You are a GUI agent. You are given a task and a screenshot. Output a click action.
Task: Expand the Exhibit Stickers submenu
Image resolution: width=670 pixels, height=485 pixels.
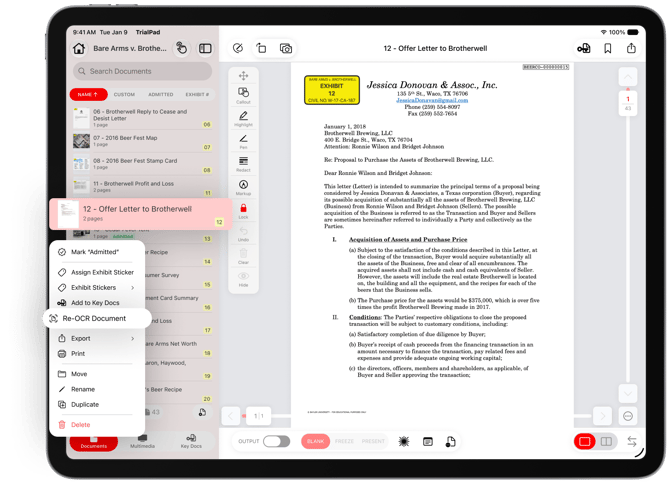coord(97,288)
